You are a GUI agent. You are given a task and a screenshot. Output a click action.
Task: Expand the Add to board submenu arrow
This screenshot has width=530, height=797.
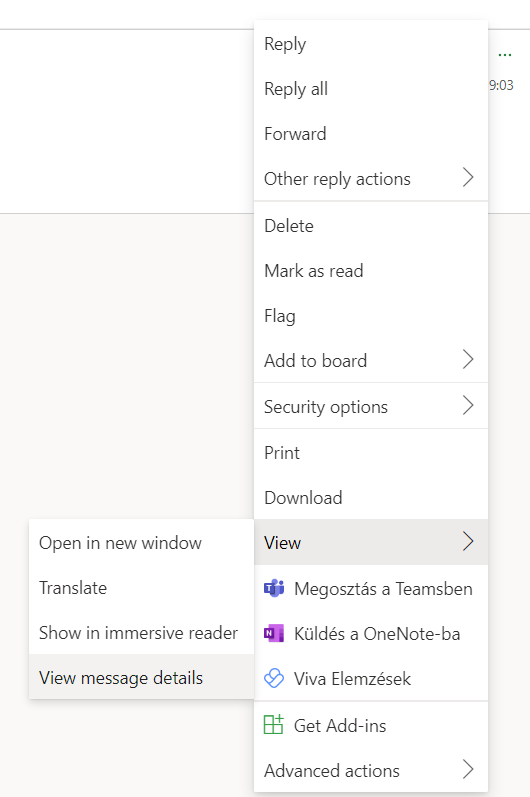coord(468,359)
